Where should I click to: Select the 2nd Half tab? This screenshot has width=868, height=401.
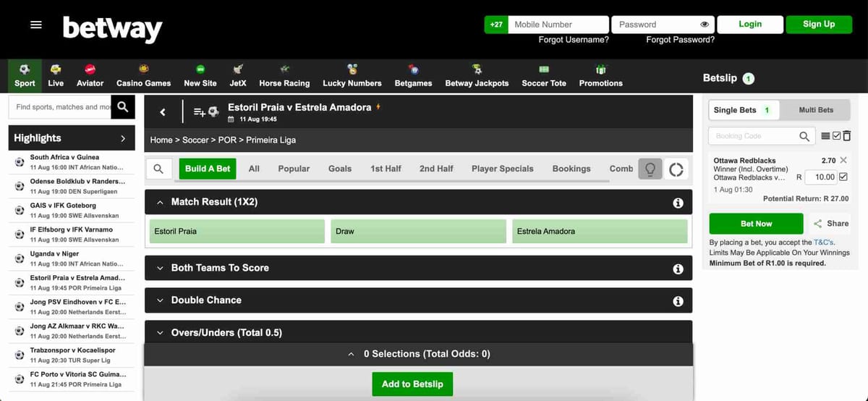coord(436,169)
